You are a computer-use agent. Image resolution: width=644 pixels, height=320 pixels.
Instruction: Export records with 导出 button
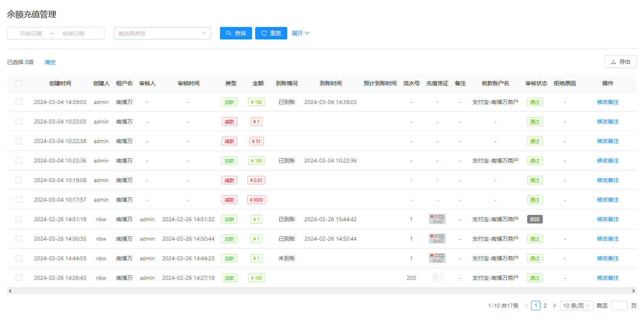[620, 62]
